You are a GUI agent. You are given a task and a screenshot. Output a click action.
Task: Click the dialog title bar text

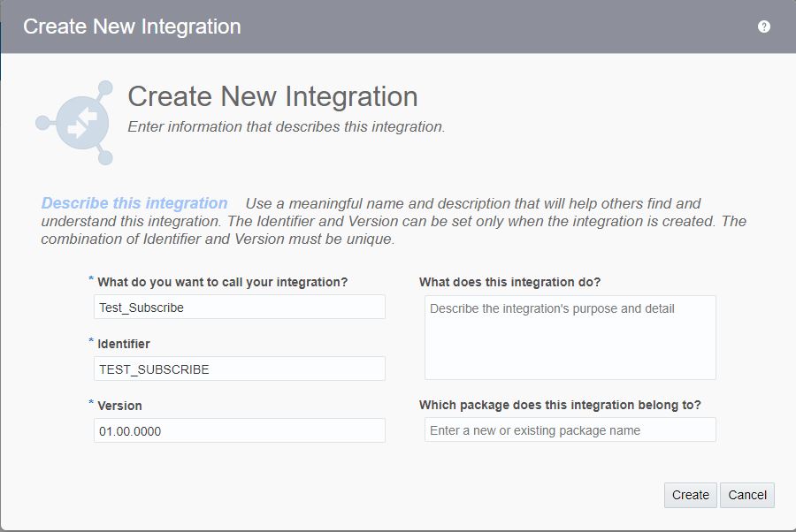[132, 27]
